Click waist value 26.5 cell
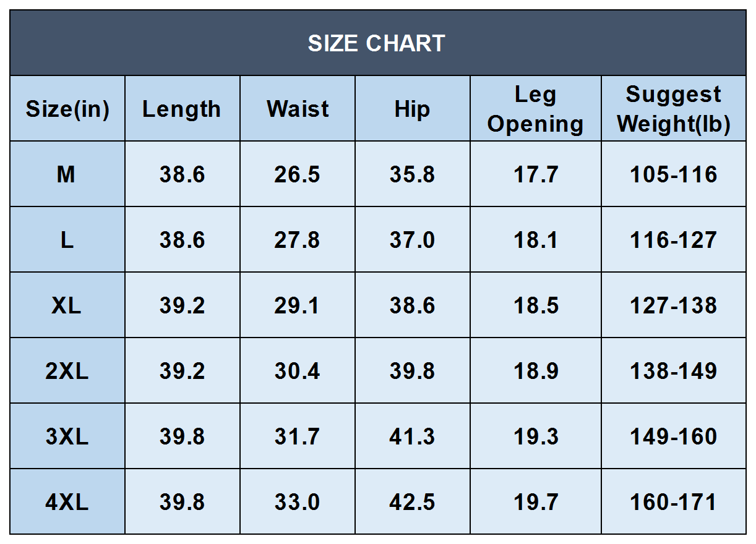The image size is (756, 544). point(298,175)
